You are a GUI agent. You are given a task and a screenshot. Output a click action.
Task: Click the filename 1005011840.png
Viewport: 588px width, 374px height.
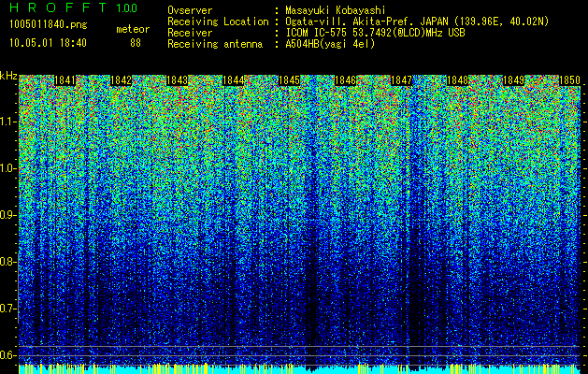pyautogui.click(x=49, y=25)
